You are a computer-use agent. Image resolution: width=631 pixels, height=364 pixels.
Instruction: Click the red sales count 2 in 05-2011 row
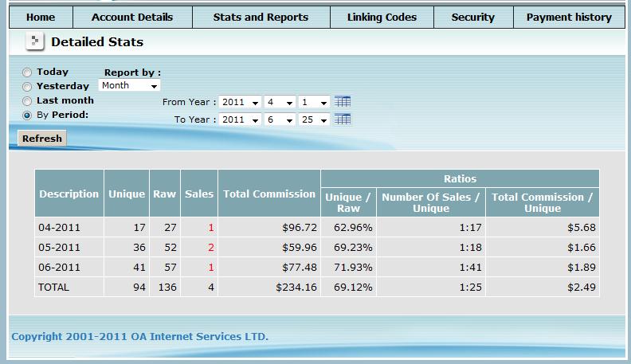click(x=211, y=248)
